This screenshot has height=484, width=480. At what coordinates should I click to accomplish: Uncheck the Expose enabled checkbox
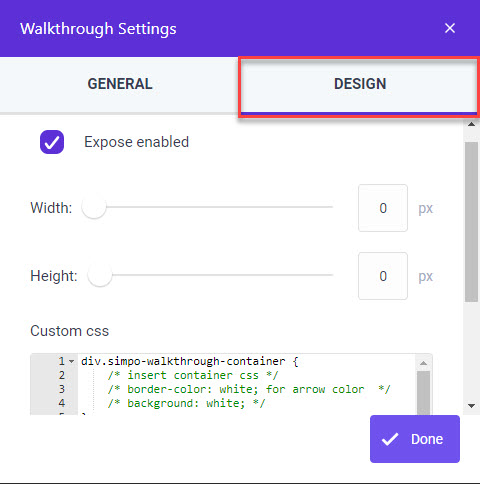click(52, 142)
